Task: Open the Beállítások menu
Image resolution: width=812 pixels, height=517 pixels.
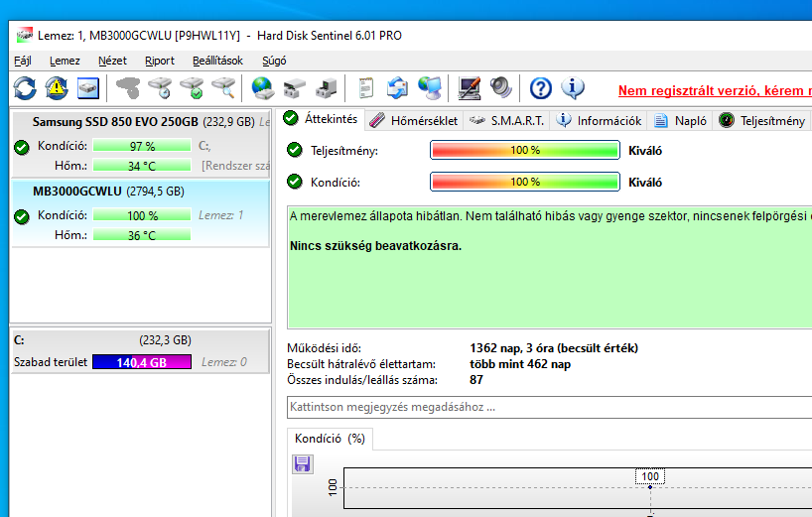Action: [x=217, y=61]
